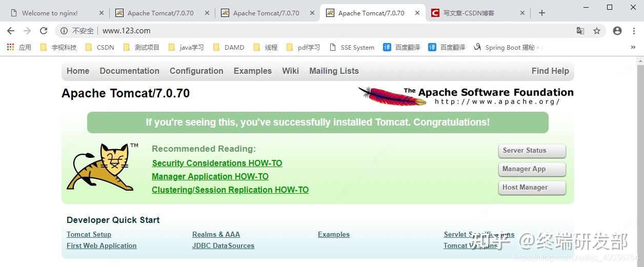Open a new tab with the plus button
This screenshot has width=644, height=267.
[542, 13]
